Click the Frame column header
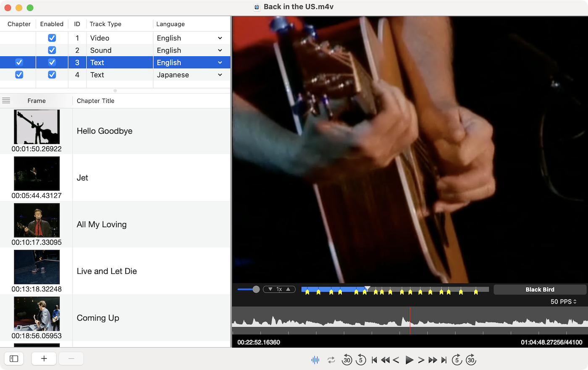This screenshot has height=370, width=588. [x=37, y=101]
